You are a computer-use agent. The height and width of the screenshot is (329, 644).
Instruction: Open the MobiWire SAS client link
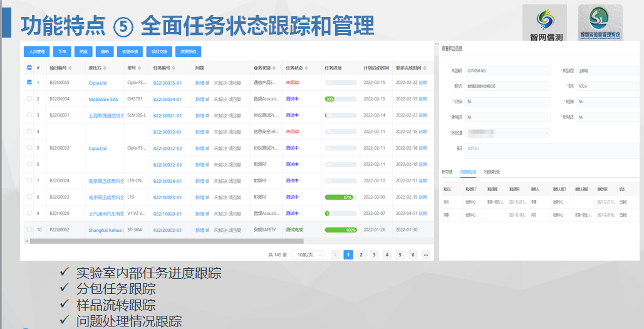[x=103, y=100]
